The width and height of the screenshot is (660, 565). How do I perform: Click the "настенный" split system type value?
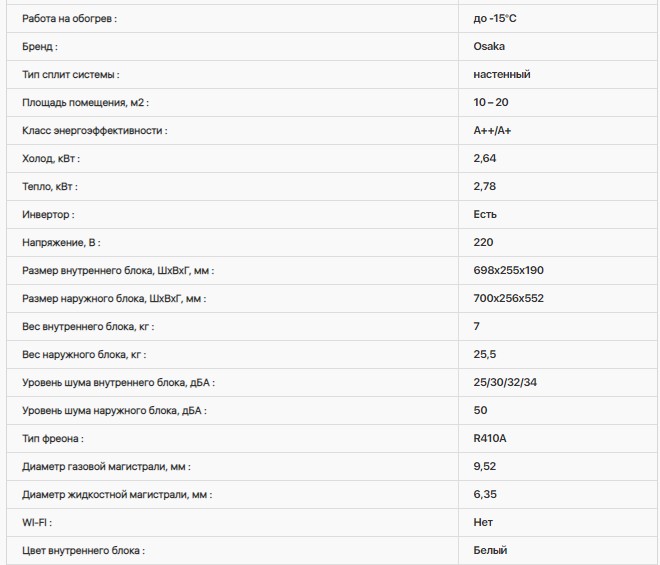(x=502, y=74)
